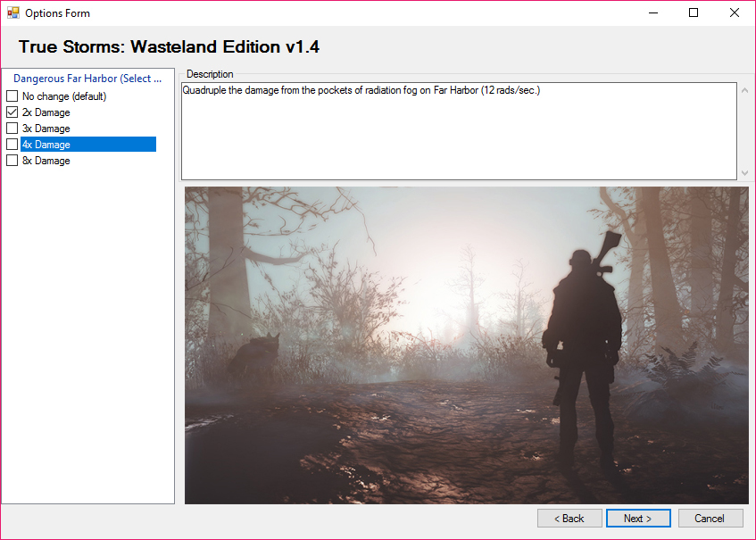Cancel the installer options form
This screenshot has height=540, width=756.
[x=710, y=519]
